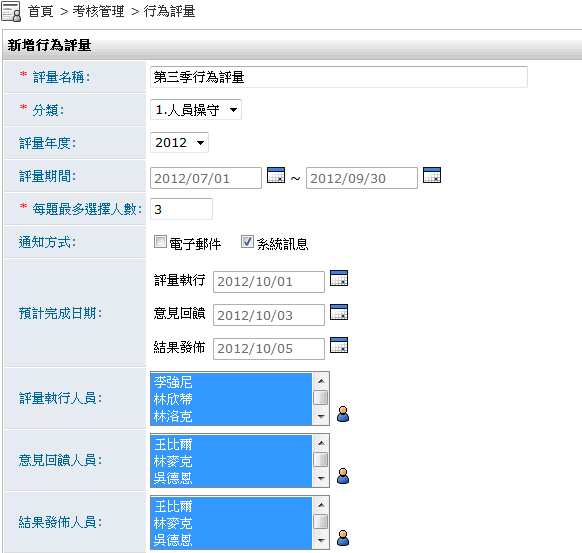Click 評量執行 date field 2012/10/01
Viewport: 582px width, 553px height.
coord(269,282)
